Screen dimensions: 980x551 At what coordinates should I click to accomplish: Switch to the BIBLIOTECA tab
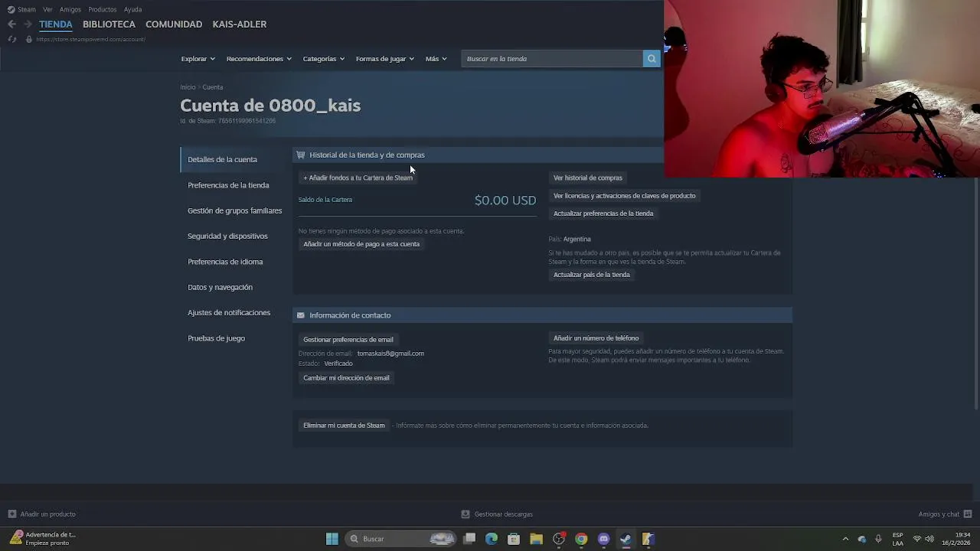tap(109, 24)
